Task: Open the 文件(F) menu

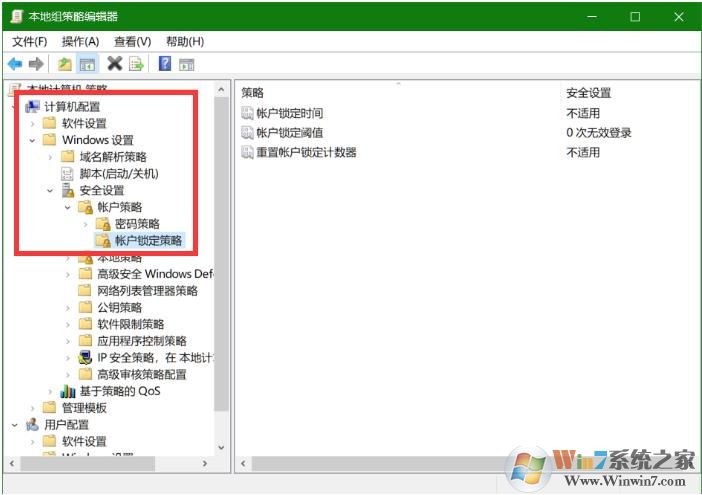Action: click(30, 42)
